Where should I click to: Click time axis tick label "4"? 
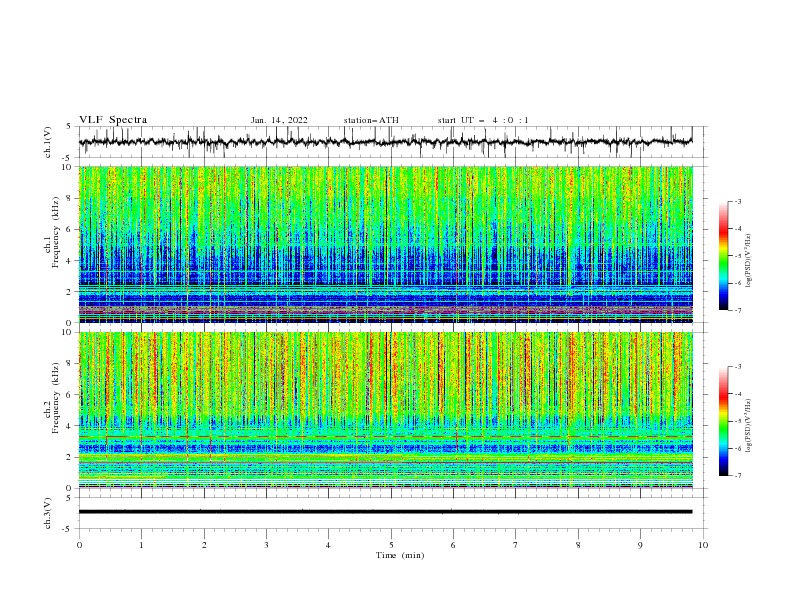(328, 545)
